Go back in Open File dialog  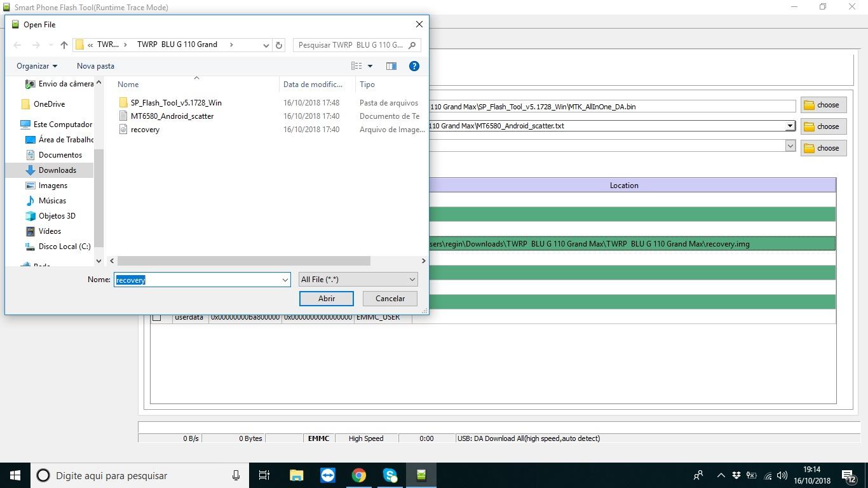(17, 44)
